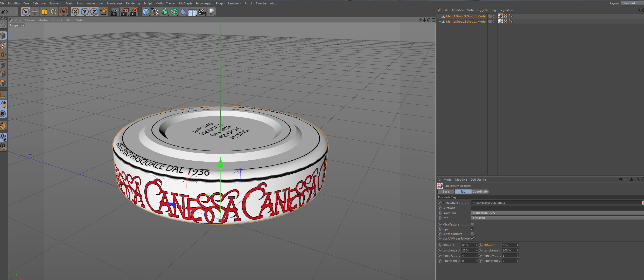Enable texture mode (checkered cube) in left palette

(3, 45)
